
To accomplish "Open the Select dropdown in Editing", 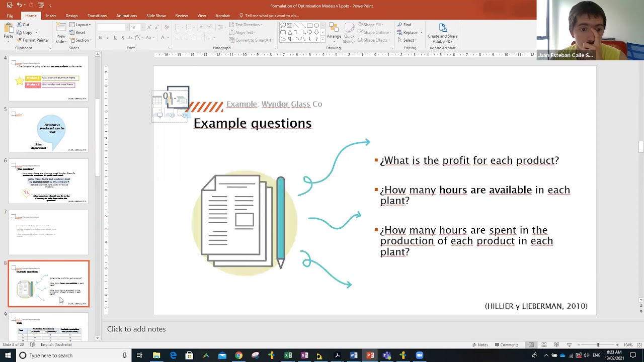I will click(408, 40).
